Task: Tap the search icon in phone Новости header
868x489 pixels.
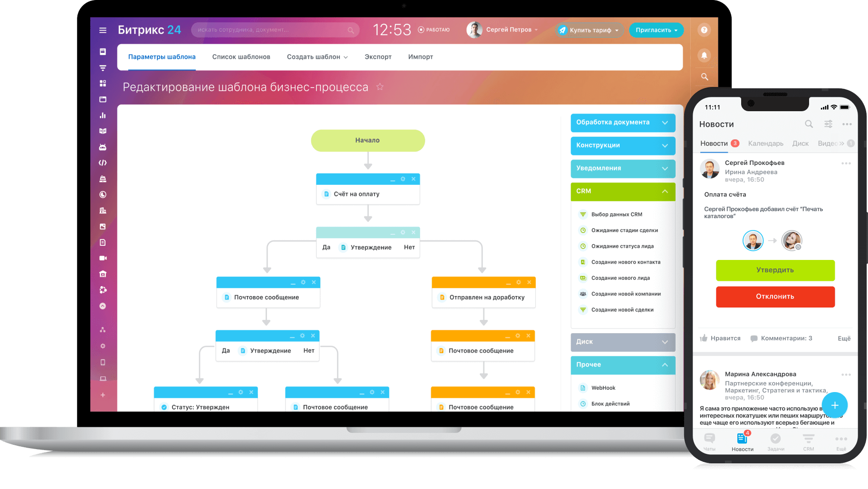Action: [x=809, y=124]
